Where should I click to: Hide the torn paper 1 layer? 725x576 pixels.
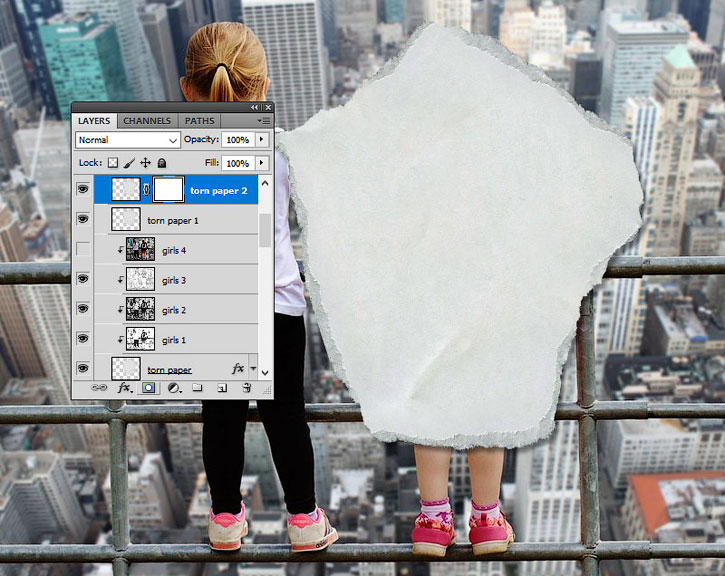tap(83, 219)
